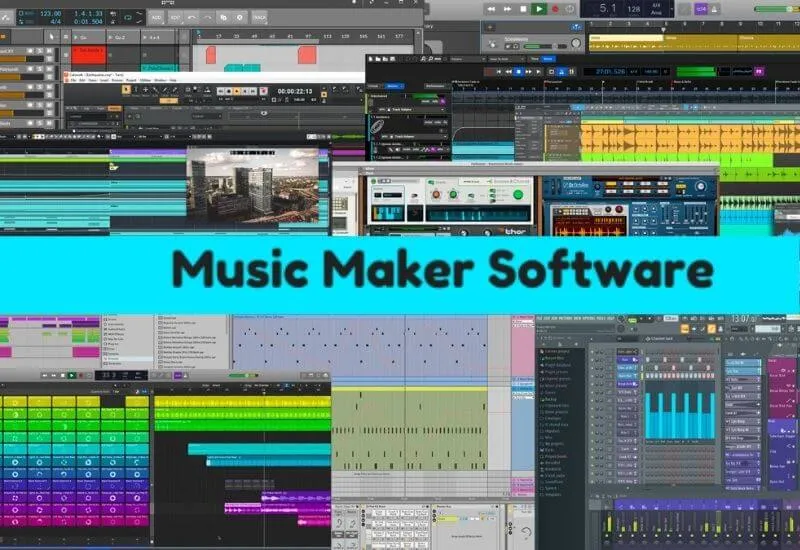
Task: Click Rewind in the top-right GarageBand transport
Action: [491, 9]
